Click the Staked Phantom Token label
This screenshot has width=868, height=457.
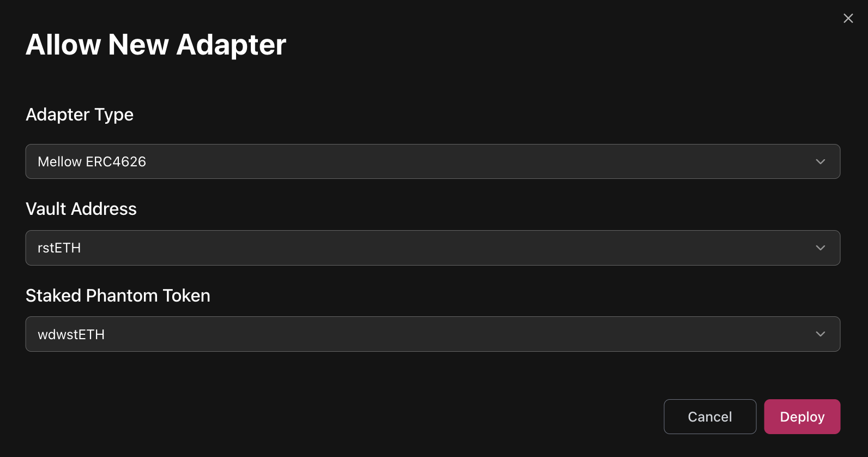tap(118, 296)
